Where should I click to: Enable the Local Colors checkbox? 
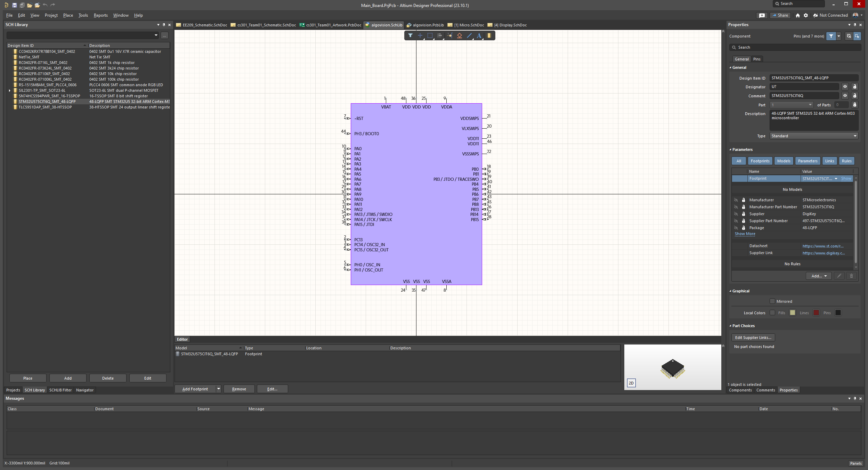[772, 313]
